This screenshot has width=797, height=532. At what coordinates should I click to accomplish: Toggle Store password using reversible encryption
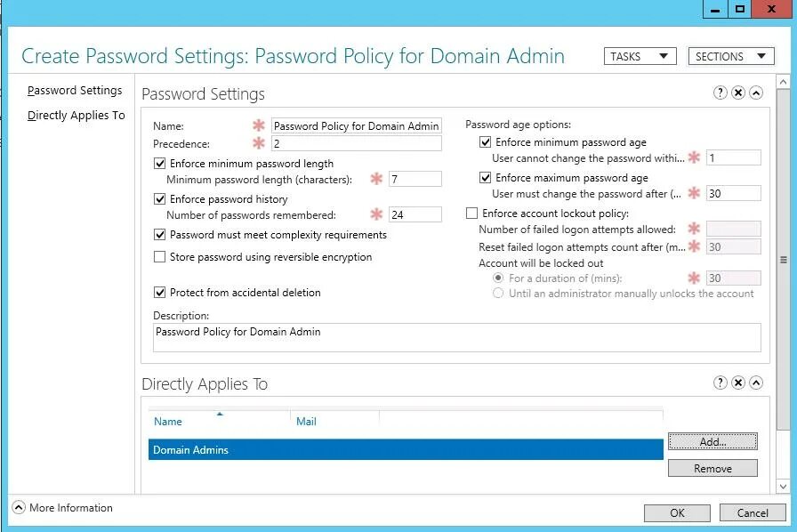[160, 257]
